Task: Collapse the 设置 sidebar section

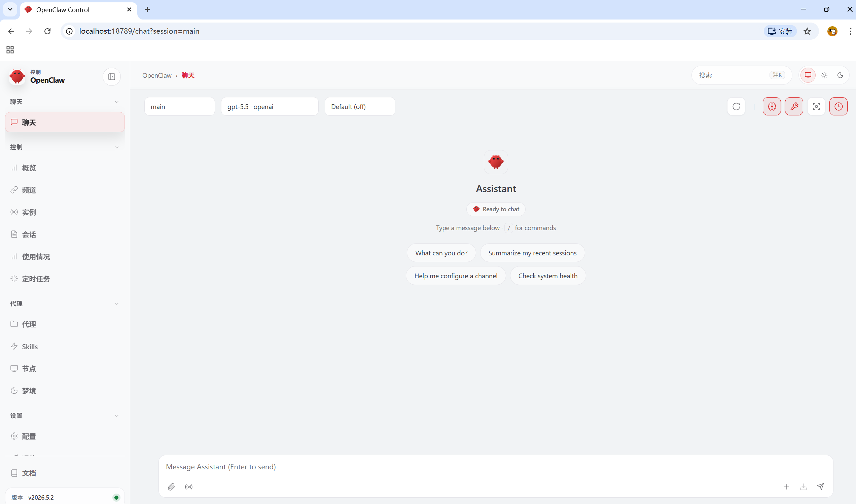Action: coord(65,416)
